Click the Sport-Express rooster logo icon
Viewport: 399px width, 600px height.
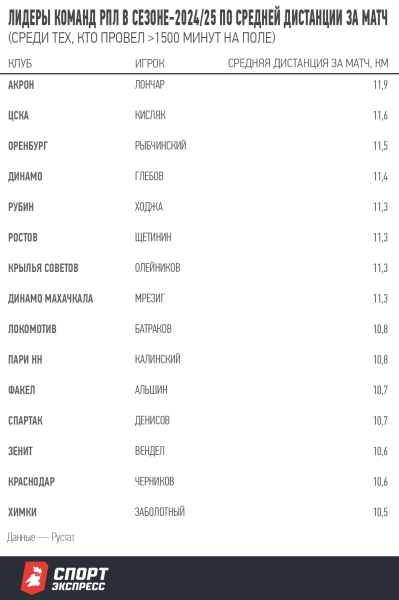pyautogui.click(x=34, y=578)
